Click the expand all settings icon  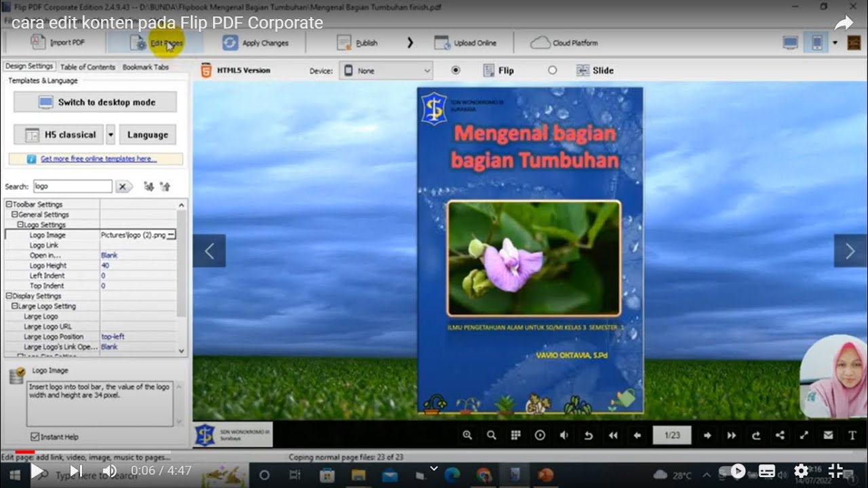click(149, 186)
